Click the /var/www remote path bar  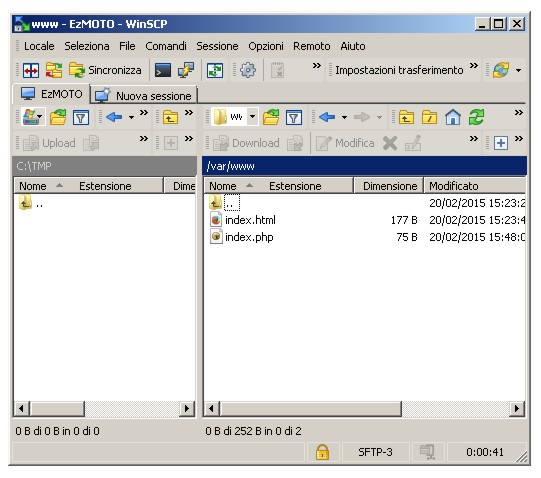point(364,166)
